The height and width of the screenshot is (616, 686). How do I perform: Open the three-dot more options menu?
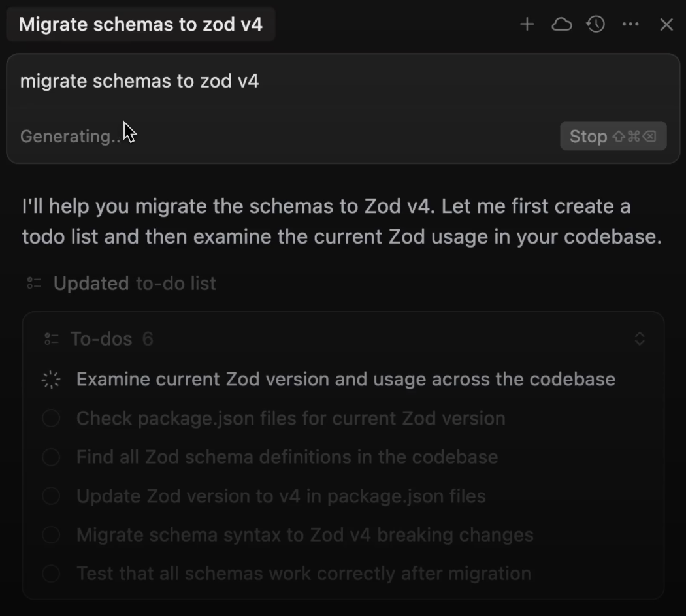click(630, 25)
